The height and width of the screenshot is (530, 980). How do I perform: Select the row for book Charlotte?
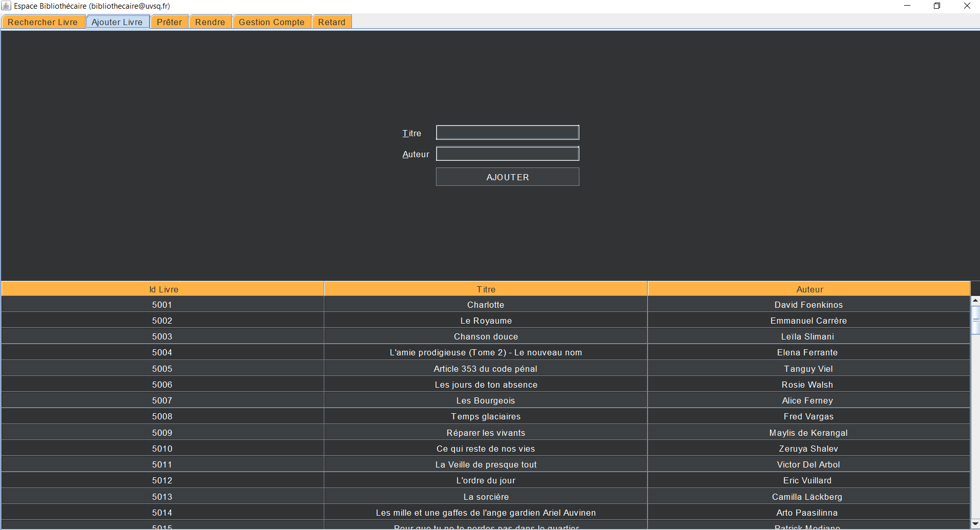486,305
